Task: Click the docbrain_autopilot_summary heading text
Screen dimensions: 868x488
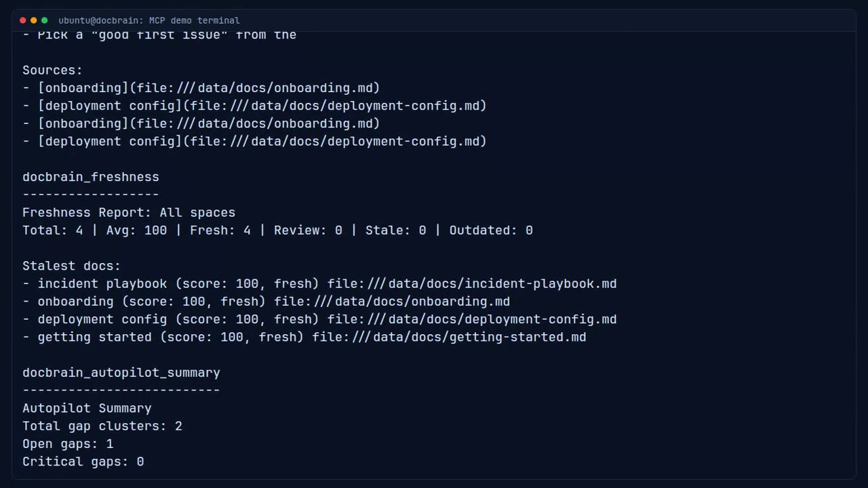Action: click(121, 373)
